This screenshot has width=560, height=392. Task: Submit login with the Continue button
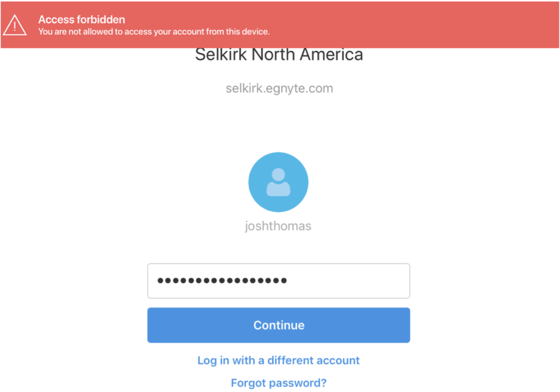click(278, 325)
